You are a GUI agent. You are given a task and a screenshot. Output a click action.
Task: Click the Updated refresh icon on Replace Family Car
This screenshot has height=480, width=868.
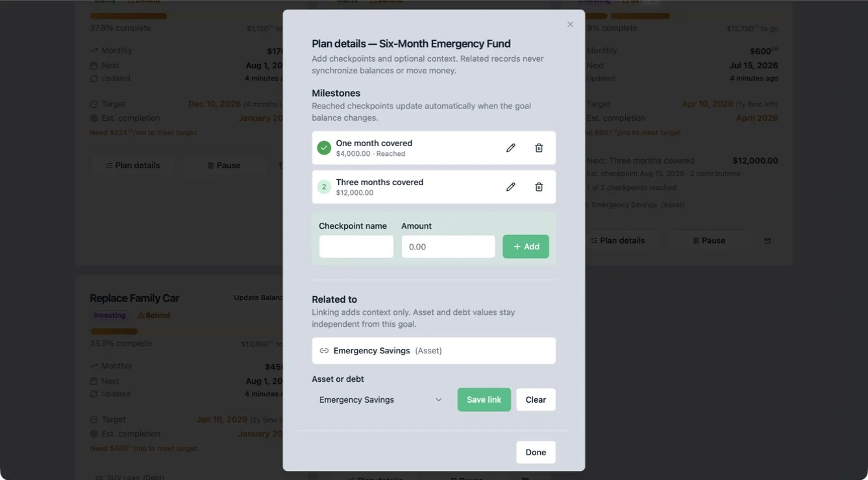coord(94,394)
